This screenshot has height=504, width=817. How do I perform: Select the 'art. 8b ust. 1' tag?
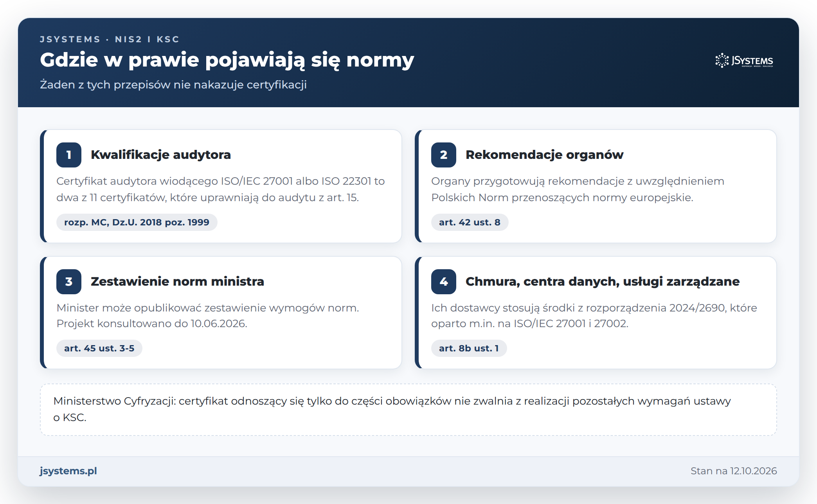tap(469, 348)
